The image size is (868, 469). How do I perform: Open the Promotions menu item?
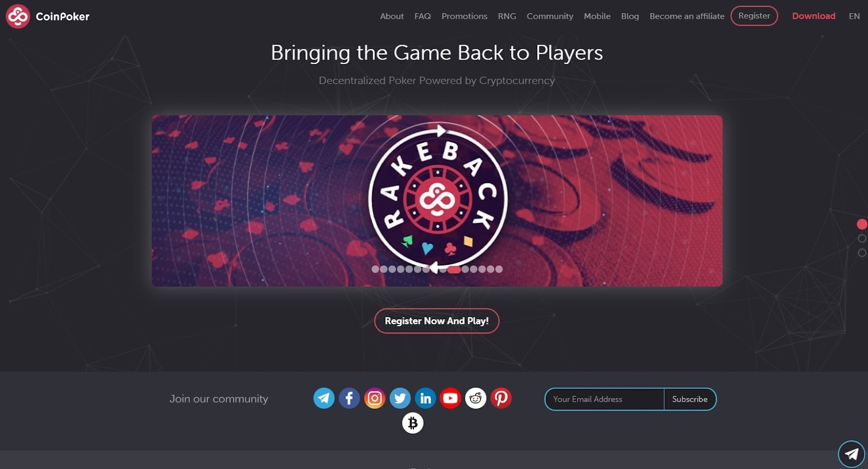click(x=464, y=16)
